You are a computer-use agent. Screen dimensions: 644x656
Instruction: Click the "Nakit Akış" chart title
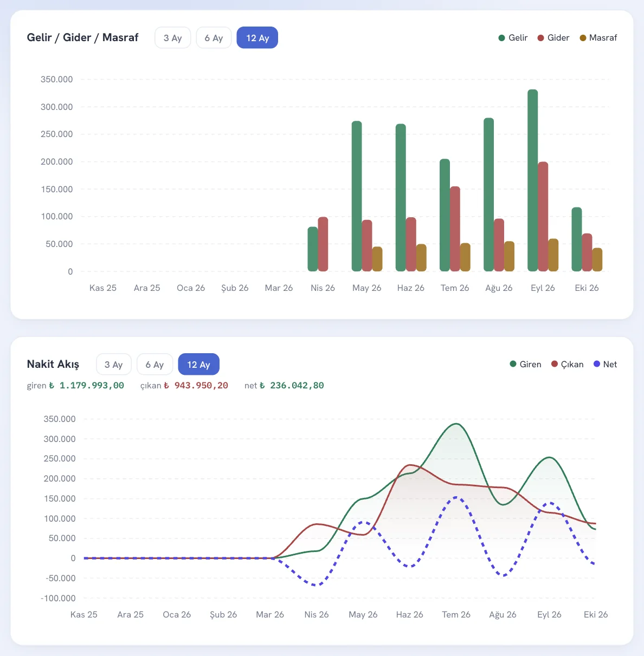click(x=53, y=364)
